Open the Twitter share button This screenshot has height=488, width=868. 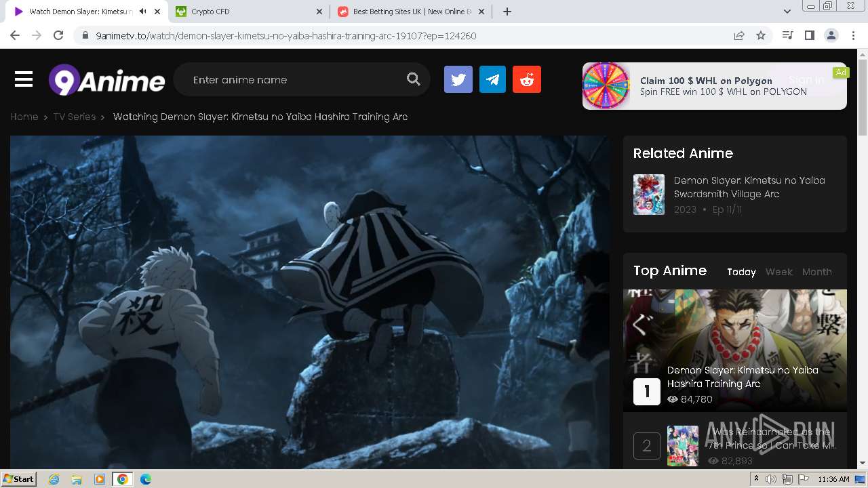click(458, 79)
